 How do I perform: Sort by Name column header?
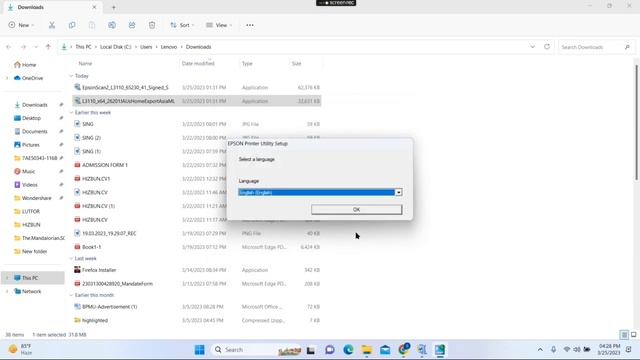pos(85,64)
